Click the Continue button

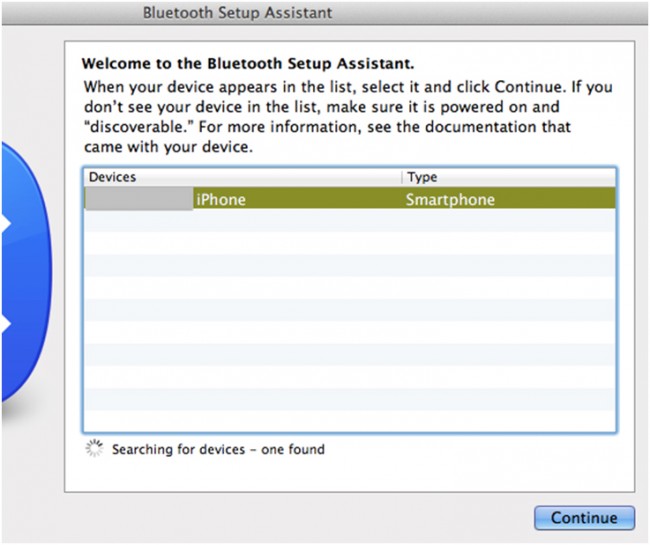click(x=584, y=518)
